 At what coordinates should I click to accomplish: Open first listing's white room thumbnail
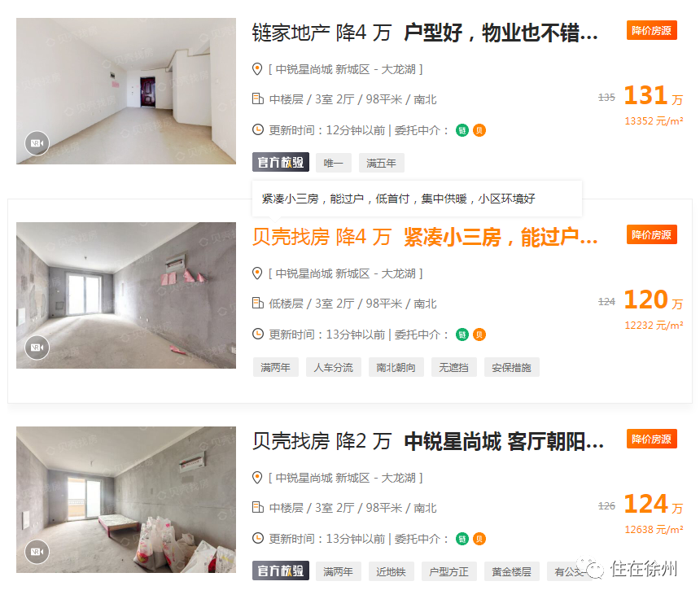click(126, 91)
